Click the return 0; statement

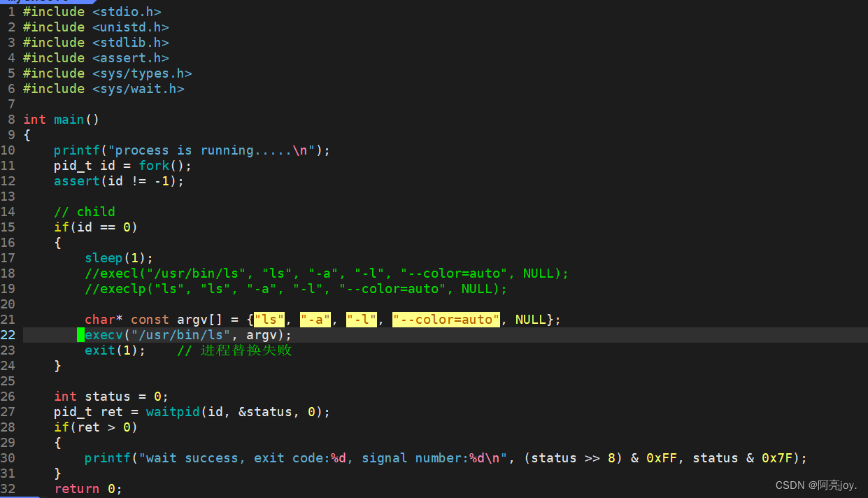coord(88,489)
